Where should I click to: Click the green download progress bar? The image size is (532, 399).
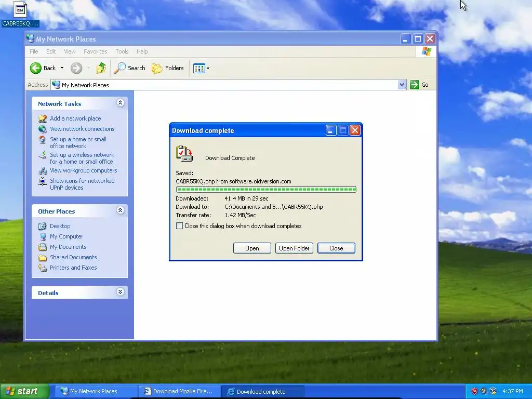tap(266, 189)
